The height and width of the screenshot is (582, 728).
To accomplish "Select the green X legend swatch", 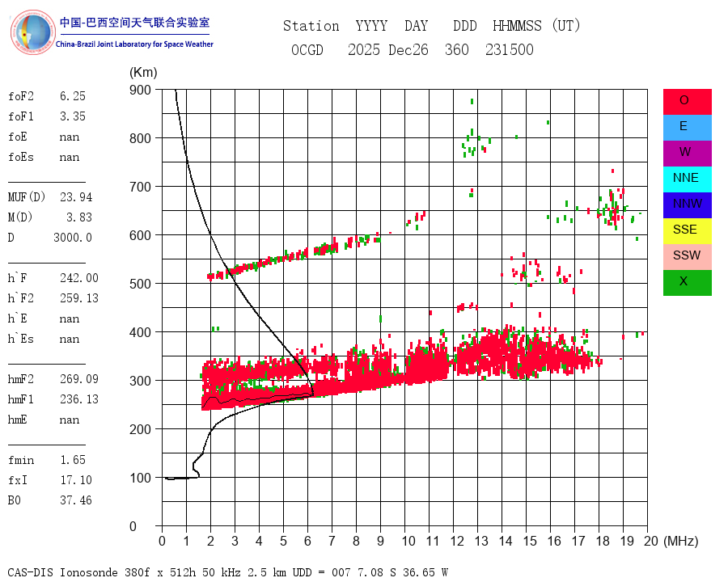I will 687,283.
